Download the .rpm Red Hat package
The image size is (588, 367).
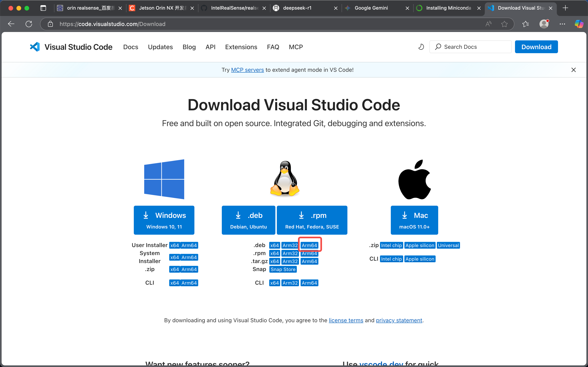312,220
